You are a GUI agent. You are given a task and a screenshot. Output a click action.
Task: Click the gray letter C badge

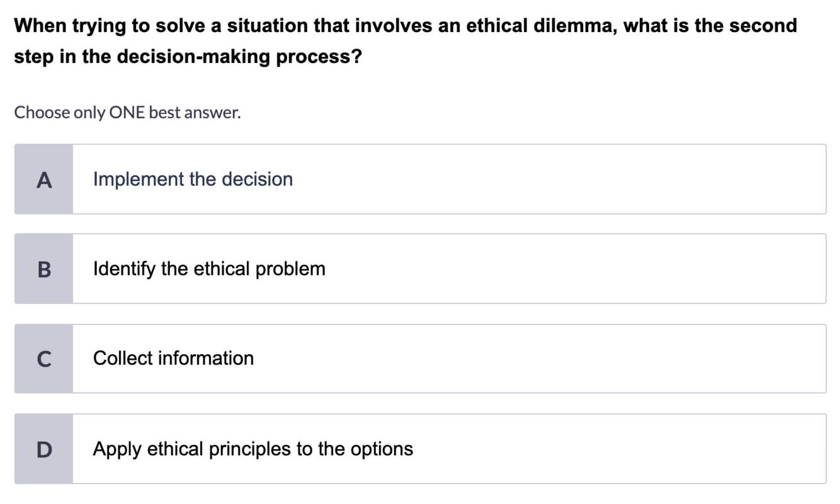(43, 359)
